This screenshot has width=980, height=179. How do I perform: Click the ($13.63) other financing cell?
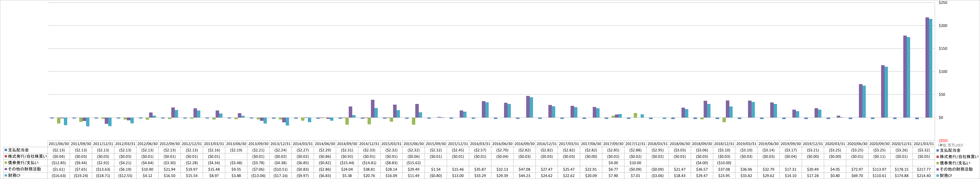(103, 169)
